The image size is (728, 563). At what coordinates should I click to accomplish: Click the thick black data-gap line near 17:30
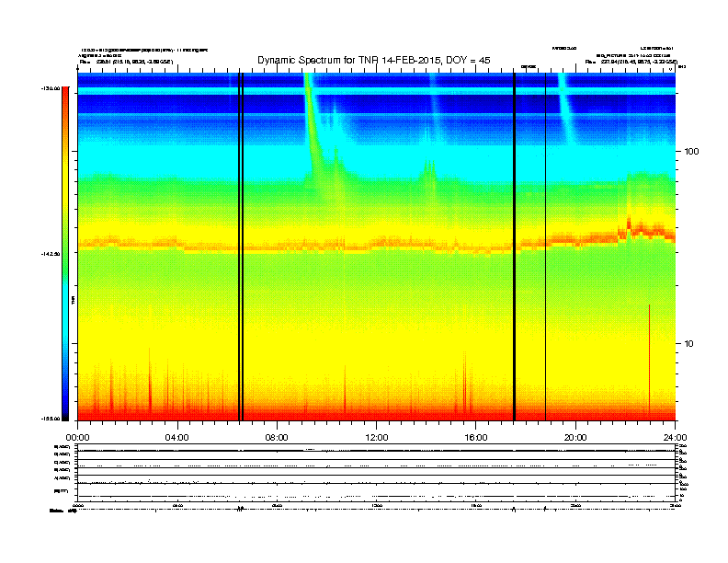(x=515, y=247)
